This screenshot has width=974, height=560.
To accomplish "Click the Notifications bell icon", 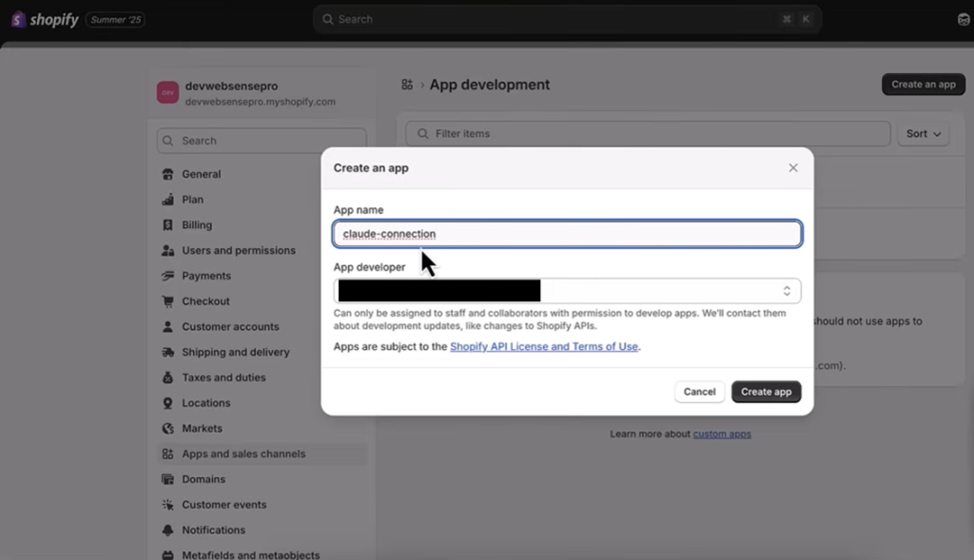I will tap(167, 531).
